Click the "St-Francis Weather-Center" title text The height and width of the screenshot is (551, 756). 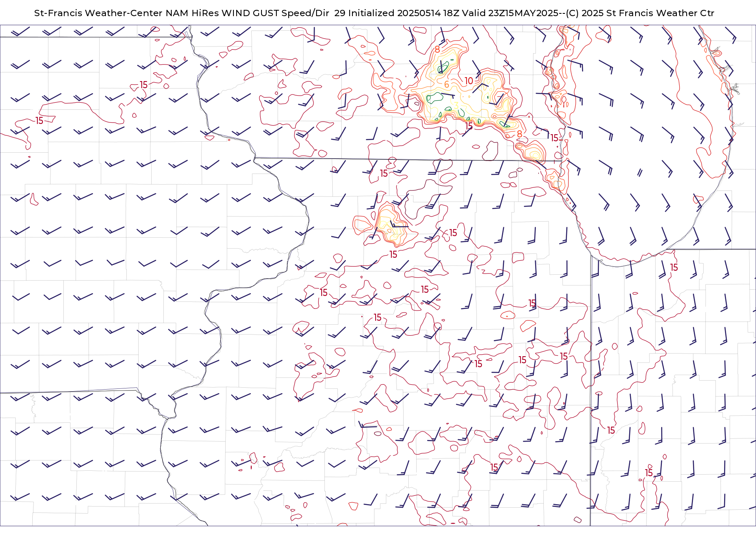98,13
